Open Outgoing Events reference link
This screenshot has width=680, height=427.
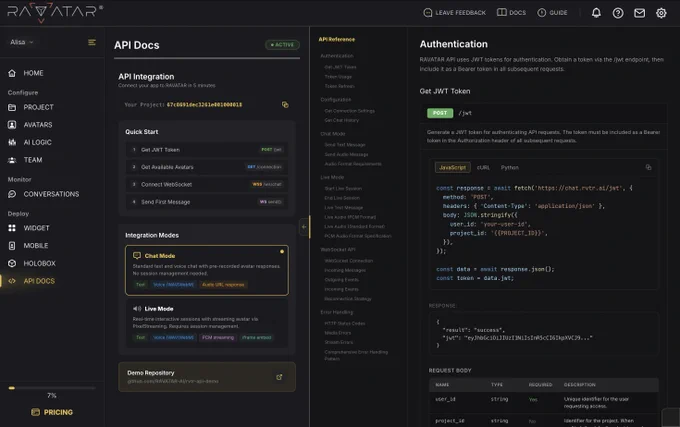click(341, 280)
